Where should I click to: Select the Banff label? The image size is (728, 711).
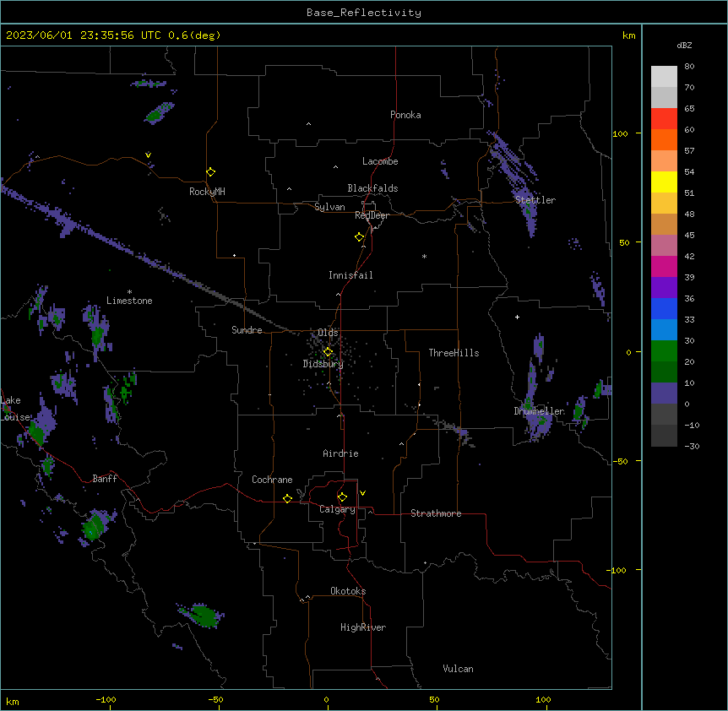pos(105,479)
